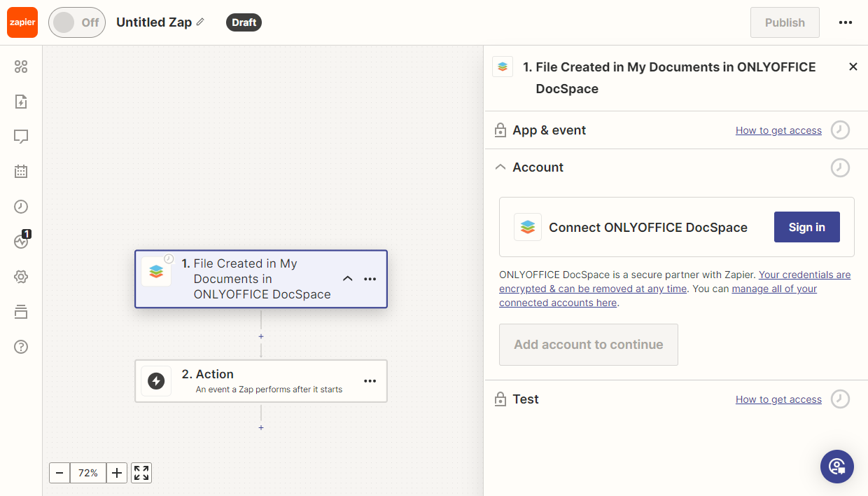Click the fit to view expand icon

point(141,473)
